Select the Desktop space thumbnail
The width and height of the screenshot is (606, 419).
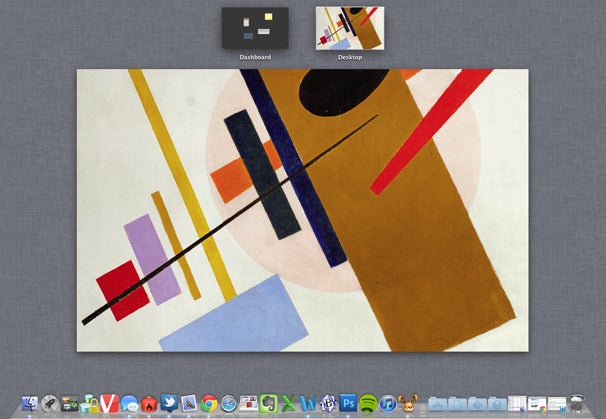(x=350, y=28)
